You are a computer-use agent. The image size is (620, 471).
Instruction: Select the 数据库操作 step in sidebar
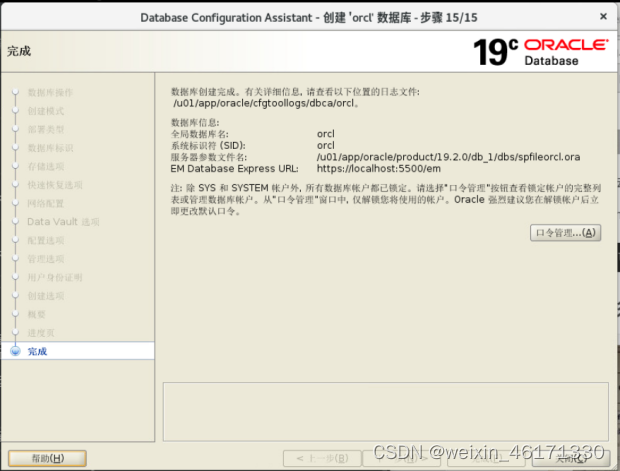click(50, 93)
